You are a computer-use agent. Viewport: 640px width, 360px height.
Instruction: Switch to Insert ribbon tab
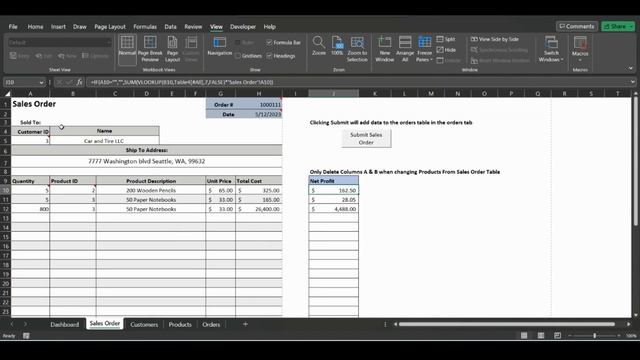coord(58,27)
